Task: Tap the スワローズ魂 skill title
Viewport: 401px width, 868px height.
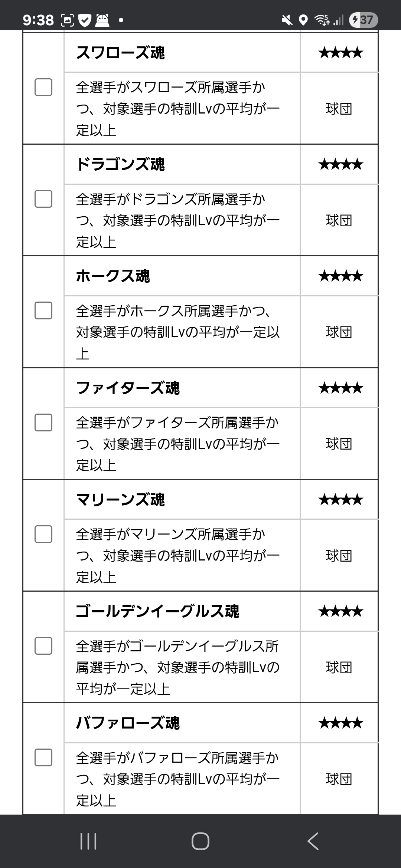Action: (120, 53)
